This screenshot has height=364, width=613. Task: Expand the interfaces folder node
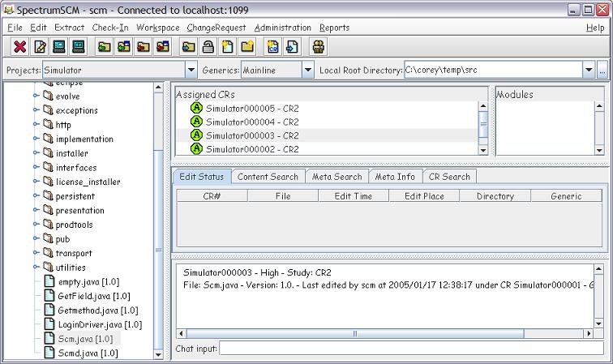pos(36,167)
